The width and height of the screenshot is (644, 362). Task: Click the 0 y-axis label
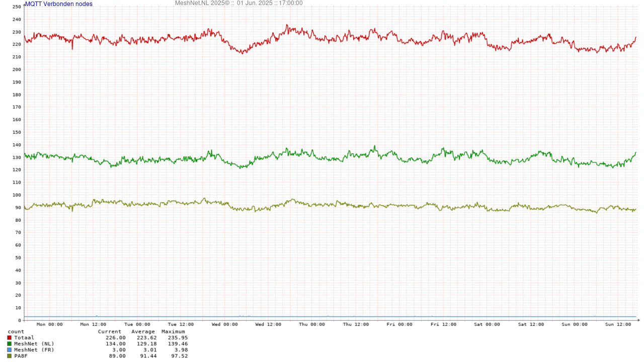(20, 320)
